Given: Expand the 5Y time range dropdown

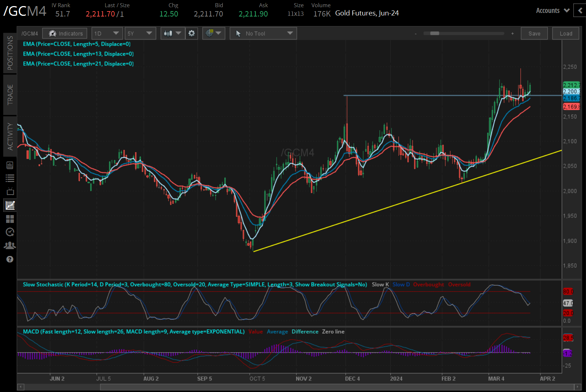Looking at the screenshot, I should click(140, 33).
